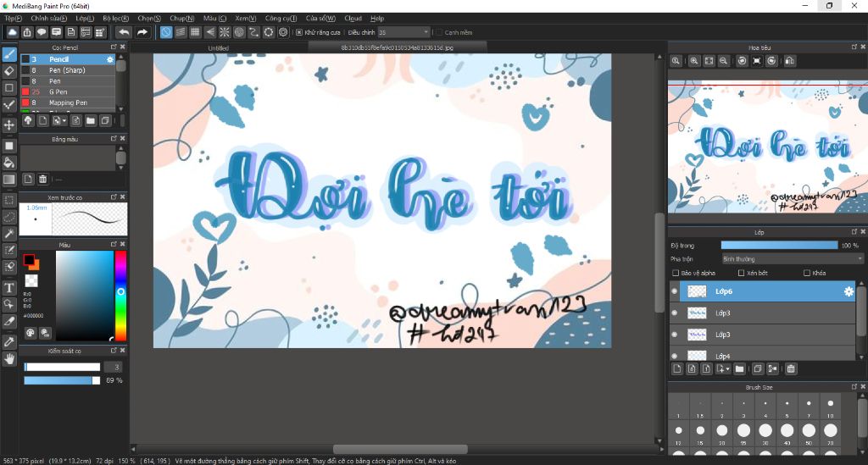Click brush size value field
This screenshot has height=465, width=868.
point(114,367)
